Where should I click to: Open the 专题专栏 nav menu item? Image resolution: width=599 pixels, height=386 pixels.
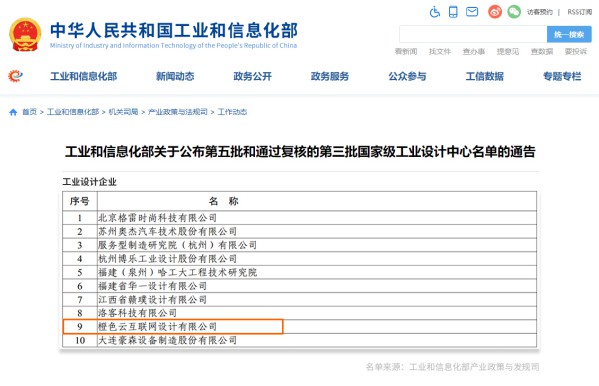coord(562,76)
